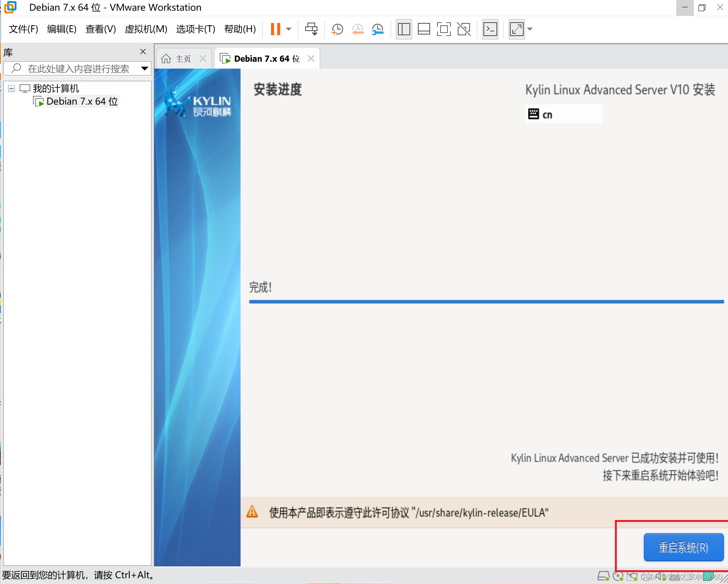Toggle the thumbnail bar view
This screenshot has width=728, height=584.
point(424,29)
